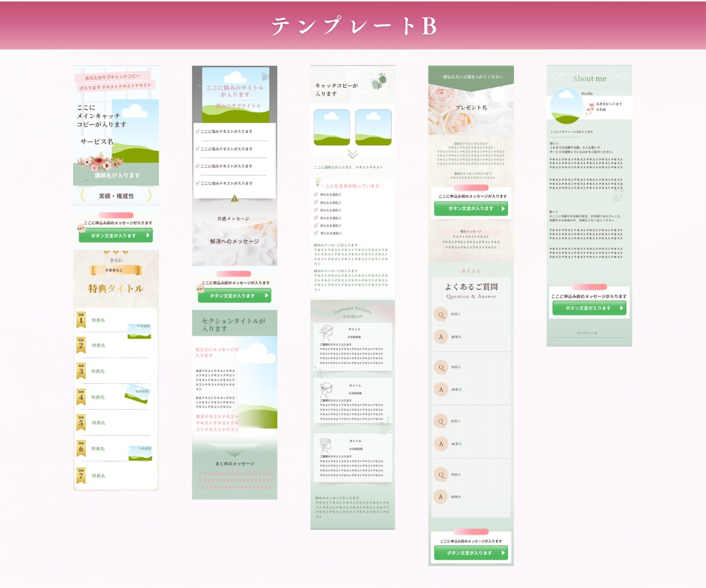Viewport: 706px width, 588px height.
Task: Click the 講師名が入ります text
Action: 117,175
